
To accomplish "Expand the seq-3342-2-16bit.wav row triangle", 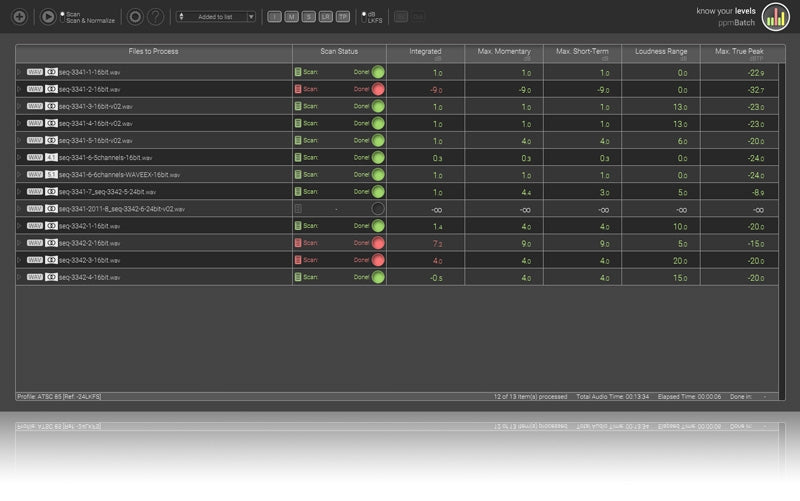I will (x=19, y=243).
